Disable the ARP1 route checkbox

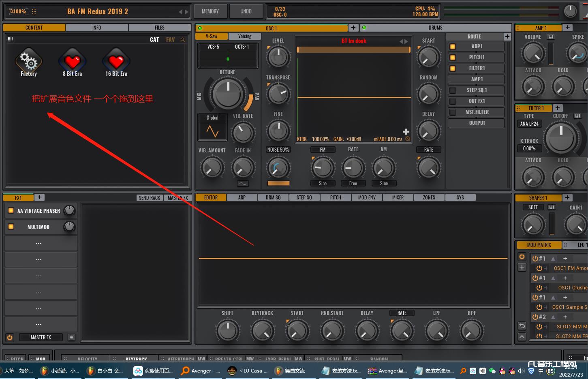[453, 47]
